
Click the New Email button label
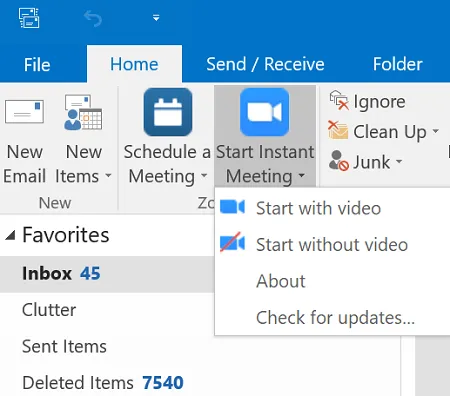24,164
